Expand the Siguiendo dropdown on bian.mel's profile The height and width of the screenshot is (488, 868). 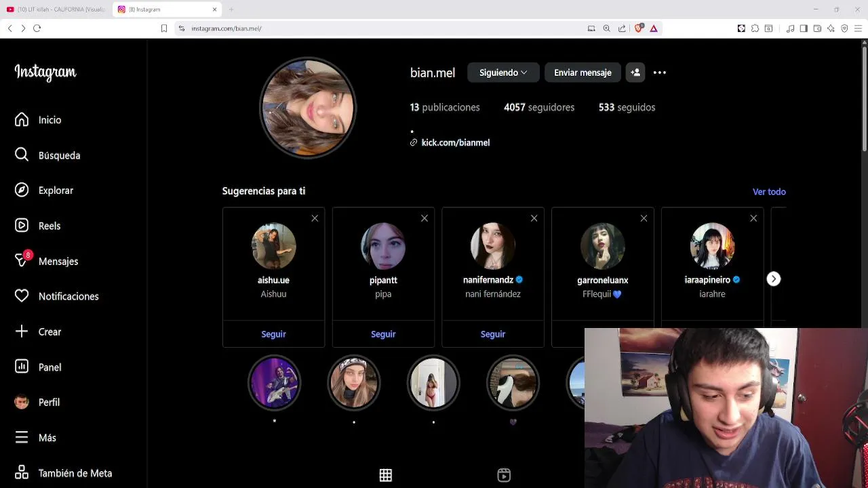(x=503, y=73)
